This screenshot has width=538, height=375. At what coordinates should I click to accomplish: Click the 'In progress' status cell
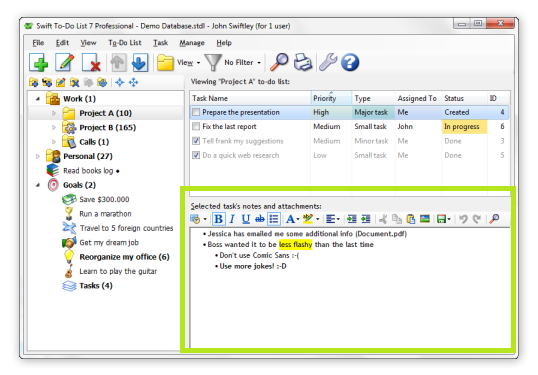(464, 127)
